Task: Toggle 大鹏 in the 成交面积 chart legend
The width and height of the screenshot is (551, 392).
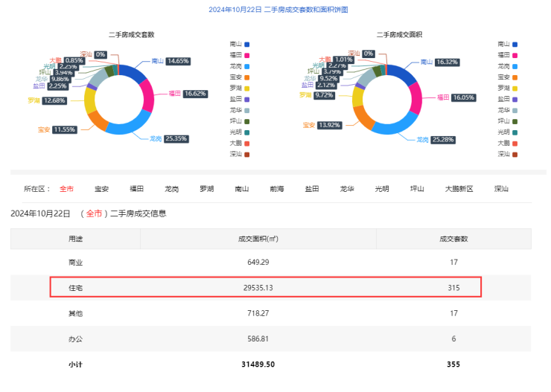Action: coord(508,144)
